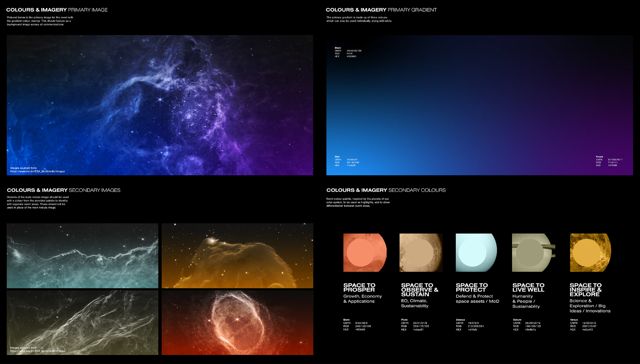Click the Saturn planet colour icon
This screenshot has width=640, height=364.
pyautogui.click(x=533, y=252)
